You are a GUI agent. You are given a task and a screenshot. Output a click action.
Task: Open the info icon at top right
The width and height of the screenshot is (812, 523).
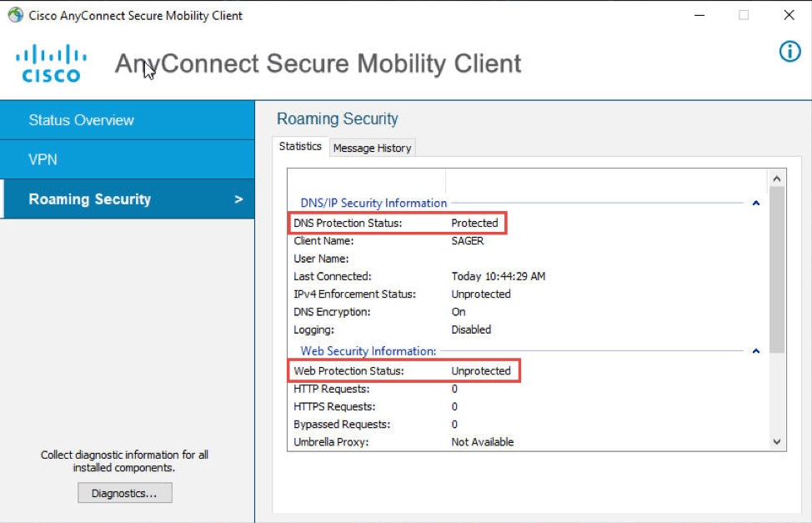pyautogui.click(x=789, y=52)
